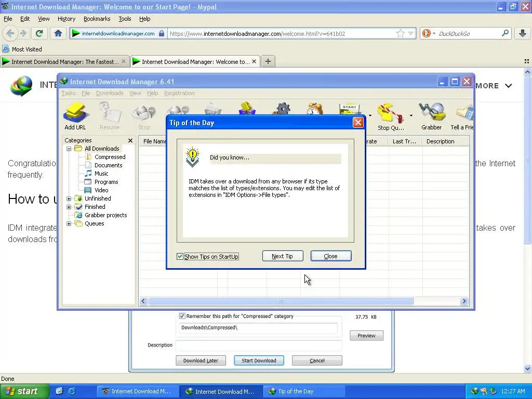
Task: Expand the MORE menu on the webpage
Action: point(494,86)
